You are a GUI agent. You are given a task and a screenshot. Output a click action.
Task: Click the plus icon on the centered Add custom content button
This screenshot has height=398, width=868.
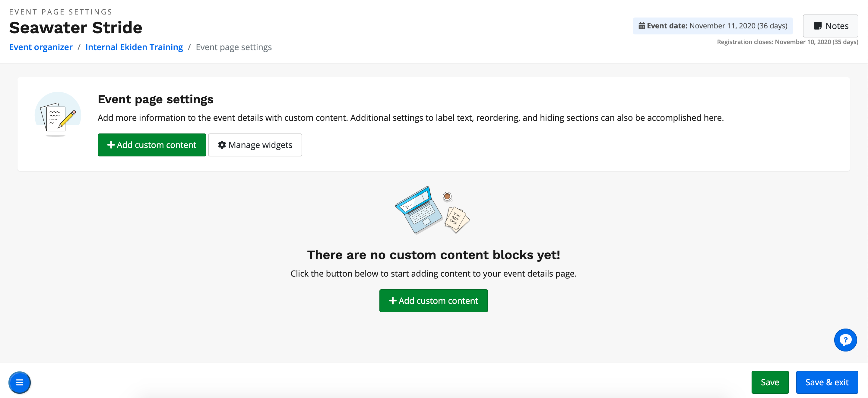click(x=393, y=300)
